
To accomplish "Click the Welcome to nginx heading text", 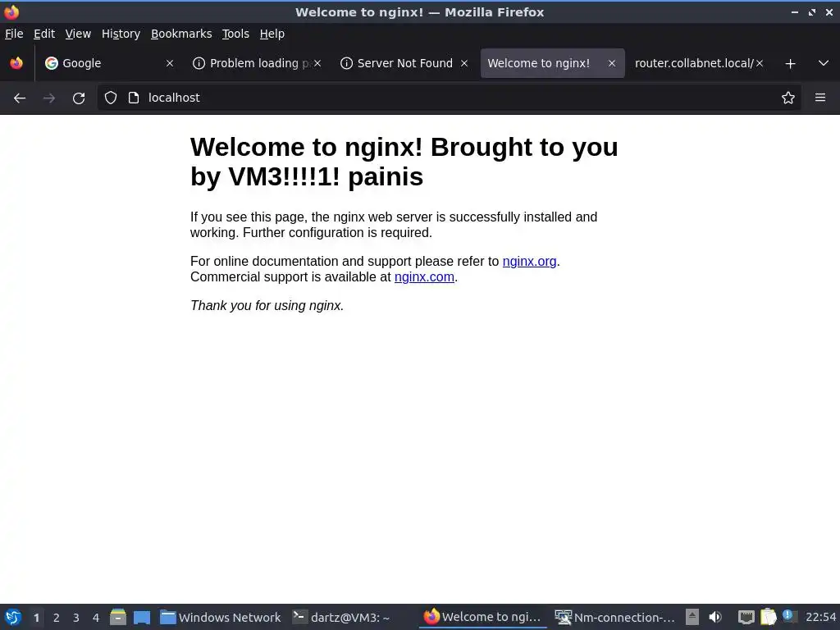I will pyautogui.click(x=404, y=162).
